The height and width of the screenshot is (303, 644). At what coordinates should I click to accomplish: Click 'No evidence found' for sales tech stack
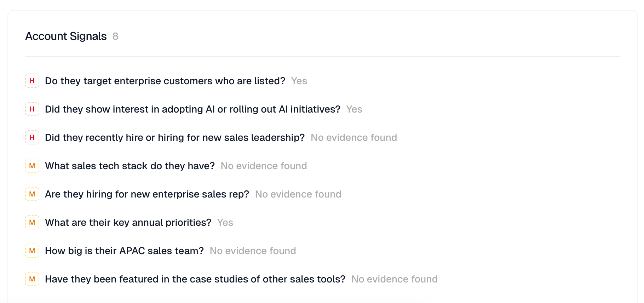point(264,166)
